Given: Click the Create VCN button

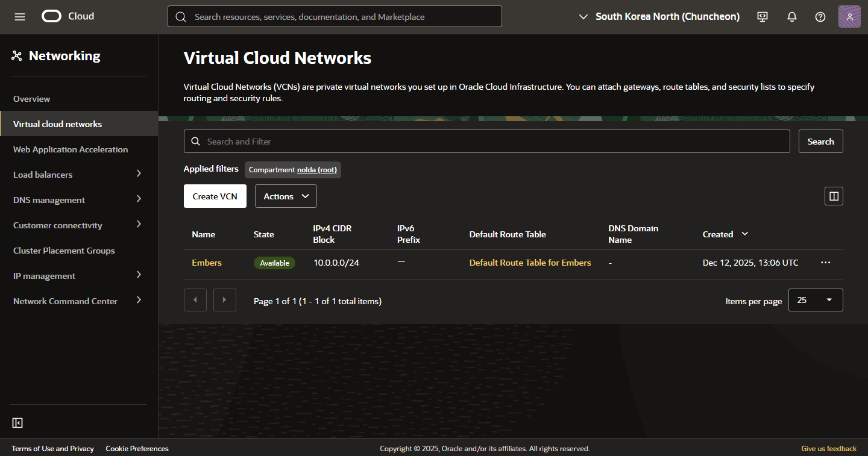Looking at the screenshot, I should tap(215, 196).
